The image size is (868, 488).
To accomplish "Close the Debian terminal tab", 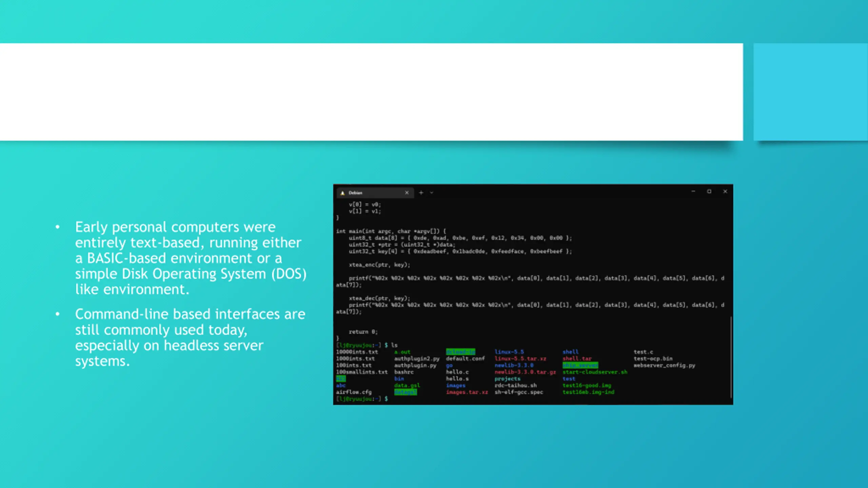I will pyautogui.click(x=407, y=193).
